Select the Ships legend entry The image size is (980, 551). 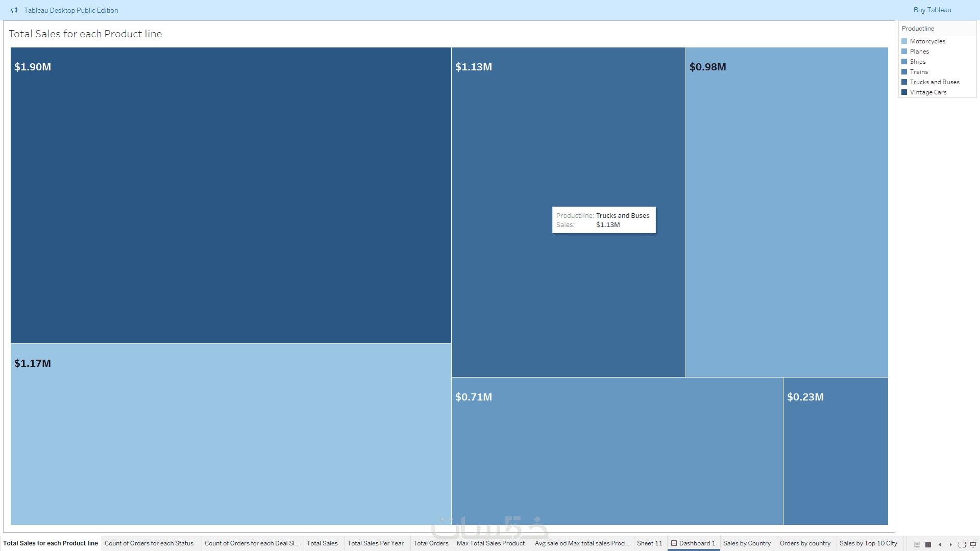(917, 62)
